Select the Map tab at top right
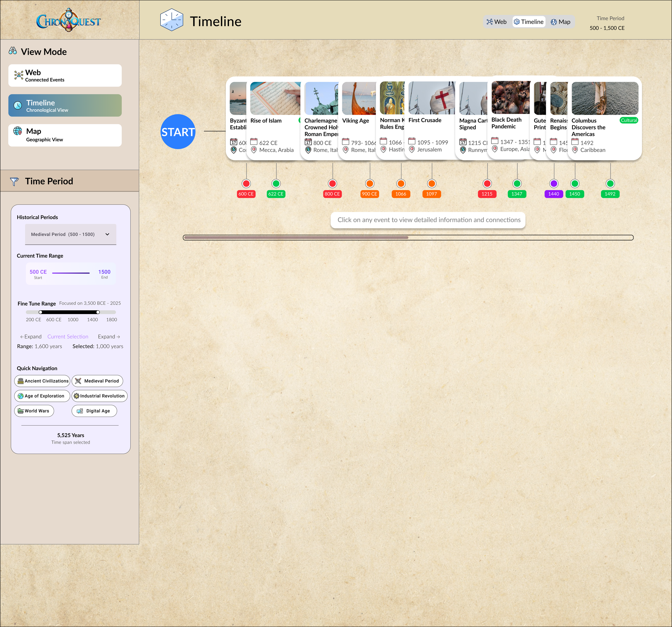This screenshot has width=672, height=627. click(561, 21)
